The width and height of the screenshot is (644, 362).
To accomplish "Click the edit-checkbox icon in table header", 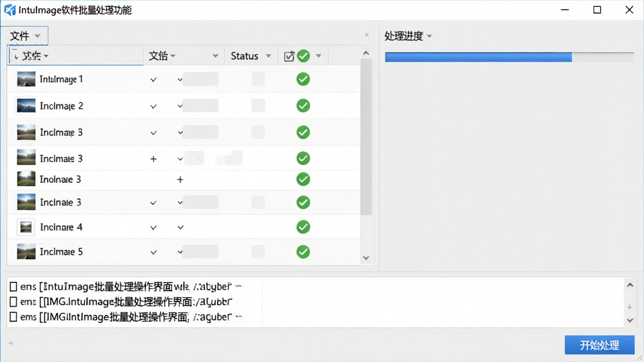I will (x=289, y=56).
